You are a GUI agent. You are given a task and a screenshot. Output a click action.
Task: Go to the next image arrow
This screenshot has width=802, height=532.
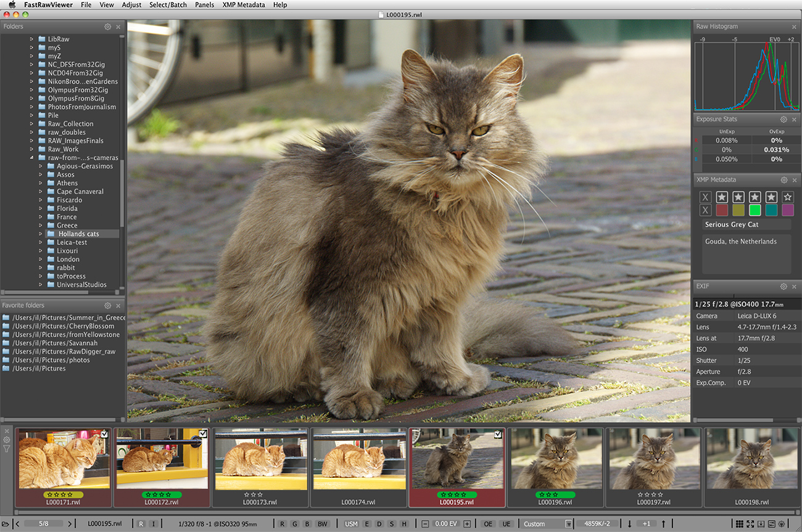70,524
